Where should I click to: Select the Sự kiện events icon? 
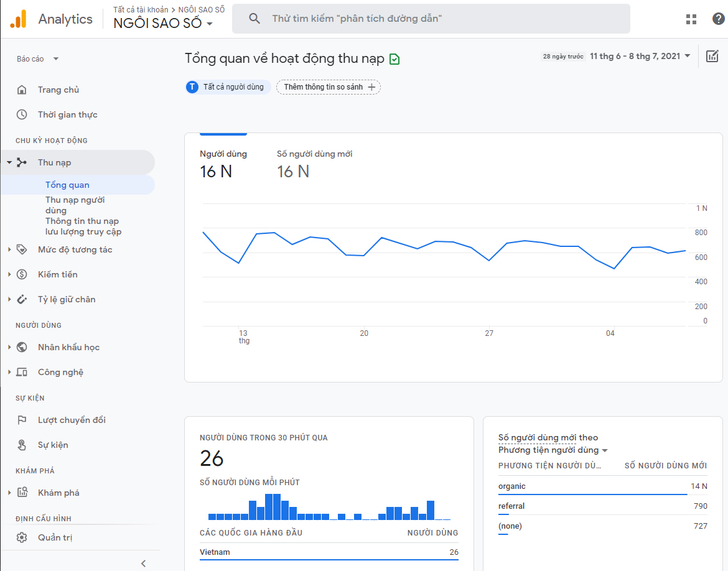coord(21,445)
